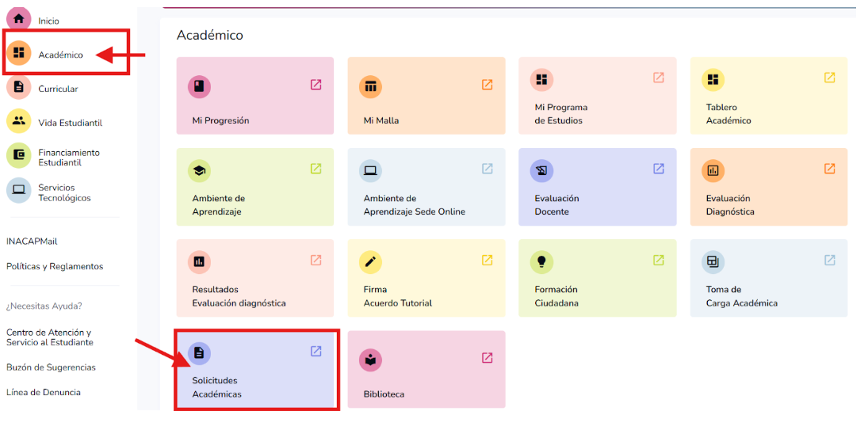Click the Evaluación Docente card title
The height and width of the screenshot is (430, 868).
click(556, 205)
